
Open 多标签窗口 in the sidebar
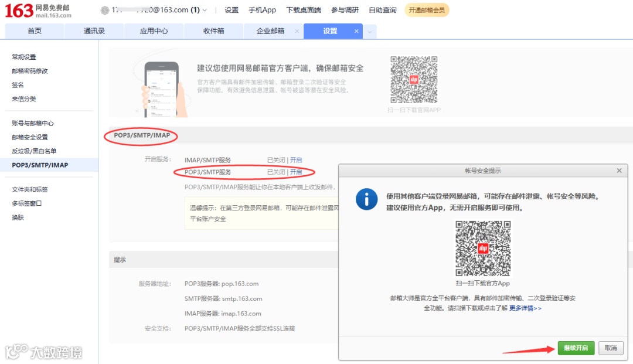[26, 203]
